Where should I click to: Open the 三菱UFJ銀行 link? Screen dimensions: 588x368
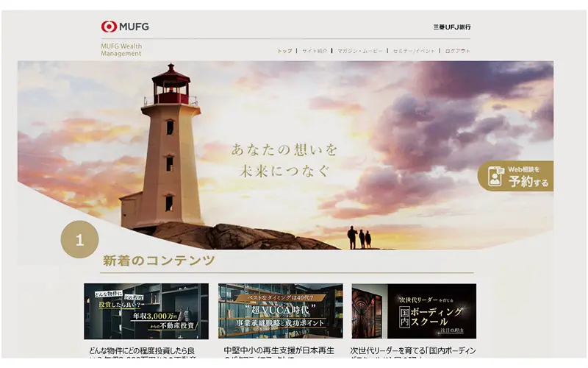pyautogui.click(x=452, y=27)
